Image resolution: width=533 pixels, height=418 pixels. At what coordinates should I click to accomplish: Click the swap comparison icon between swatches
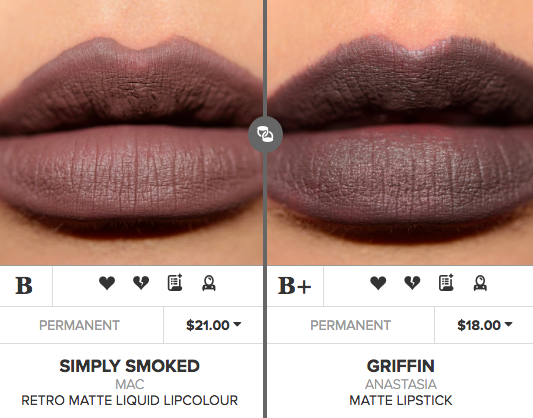pos(265,134)
